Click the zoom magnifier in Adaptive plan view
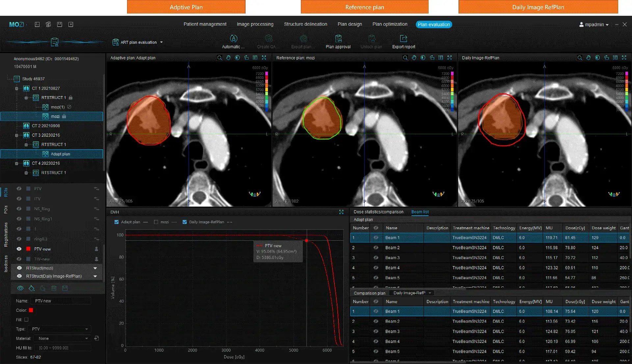This screenshot has height=364, width=632. (220, 58)
